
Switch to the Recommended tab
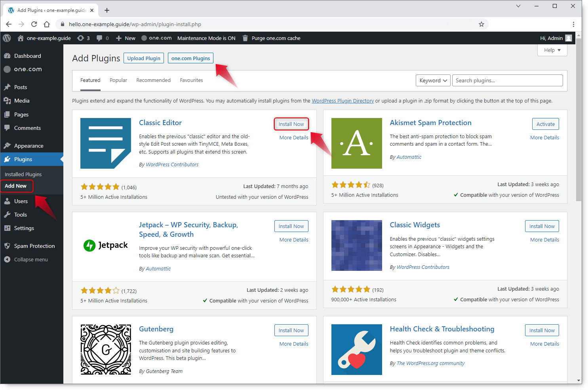coord(153,80)
